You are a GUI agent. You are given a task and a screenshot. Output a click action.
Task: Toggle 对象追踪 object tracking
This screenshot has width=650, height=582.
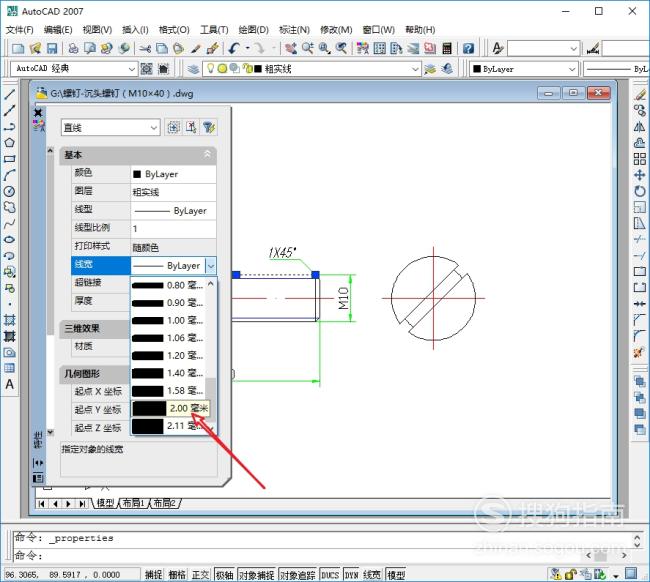297,575
